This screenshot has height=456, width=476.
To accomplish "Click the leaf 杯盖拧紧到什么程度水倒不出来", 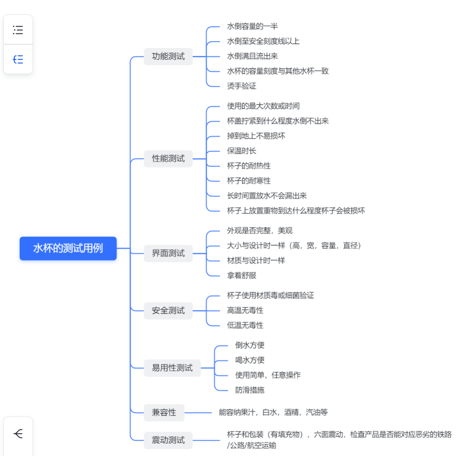I will click(x=278, y=121).
